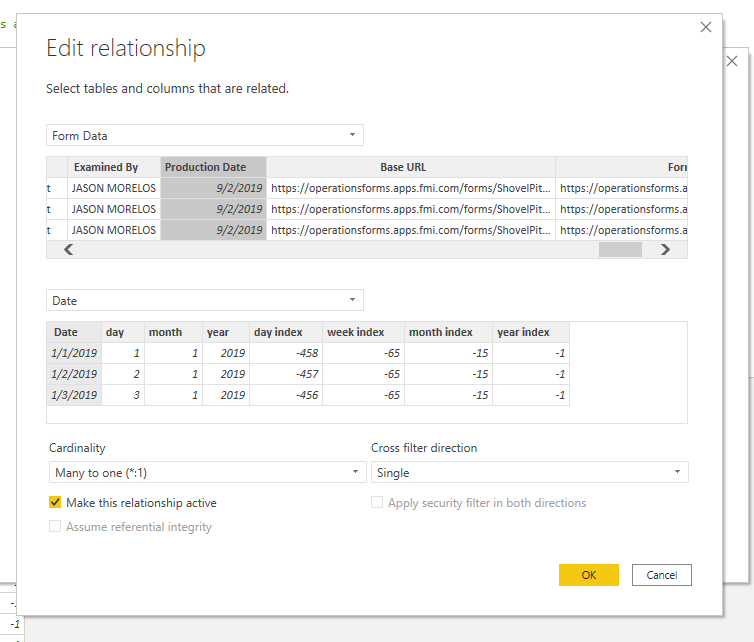Click the 1/3/2019 date cell
Viewport: 754px width, 642px height.
(74, 395)
